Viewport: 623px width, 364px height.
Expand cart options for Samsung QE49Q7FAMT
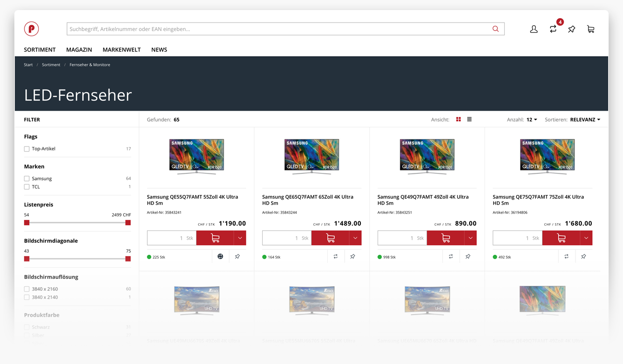(470, 238)
